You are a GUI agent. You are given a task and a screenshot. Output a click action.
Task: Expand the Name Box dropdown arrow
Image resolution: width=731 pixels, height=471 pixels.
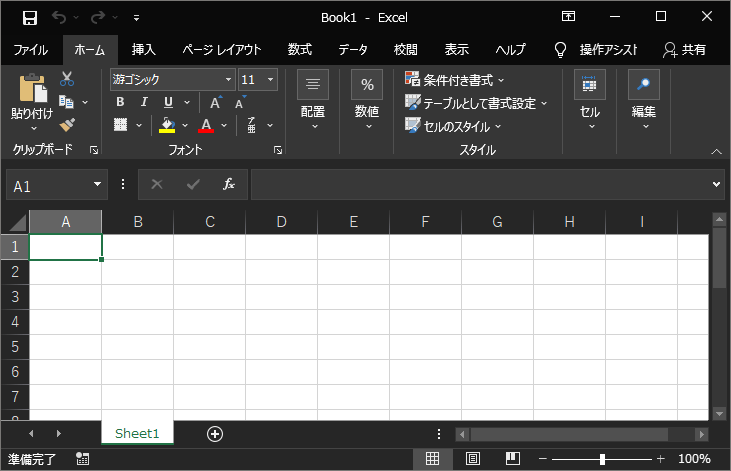coord(98,185)
